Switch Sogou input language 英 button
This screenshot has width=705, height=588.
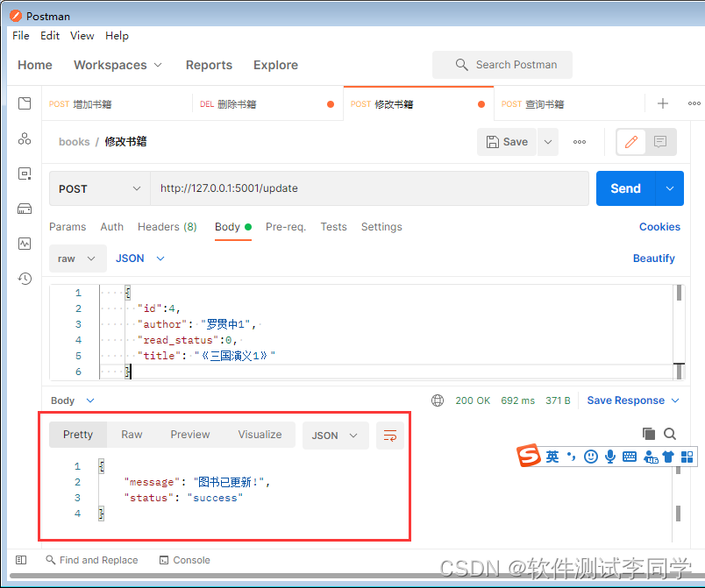tap(552, 457)
